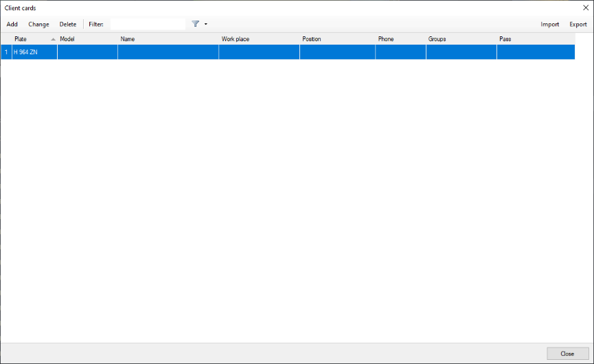Sort by the Model column header
This screenshot has height=364, width=594.
(87, 39)
